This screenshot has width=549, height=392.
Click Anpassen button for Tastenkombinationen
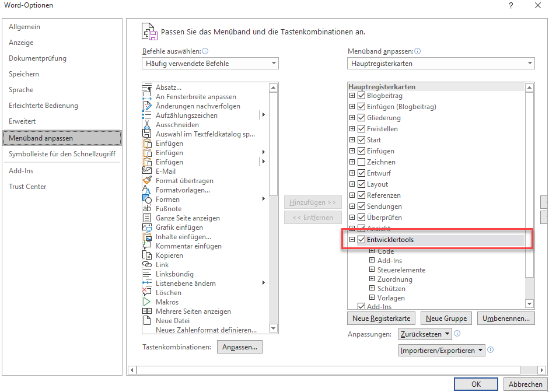(x=240, y=347)
